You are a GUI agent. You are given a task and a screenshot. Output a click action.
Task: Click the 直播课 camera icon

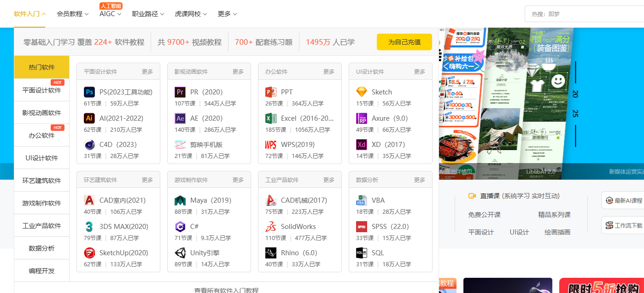[472, 196]
